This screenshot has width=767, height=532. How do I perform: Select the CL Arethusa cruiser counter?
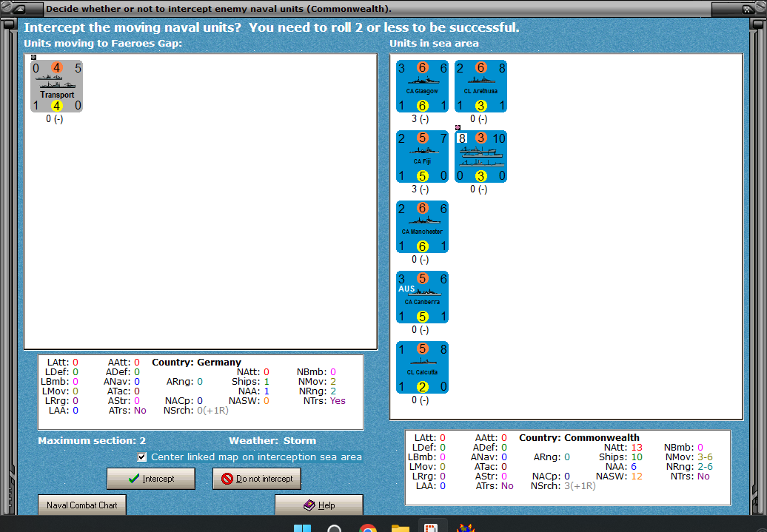coord(480,87)
